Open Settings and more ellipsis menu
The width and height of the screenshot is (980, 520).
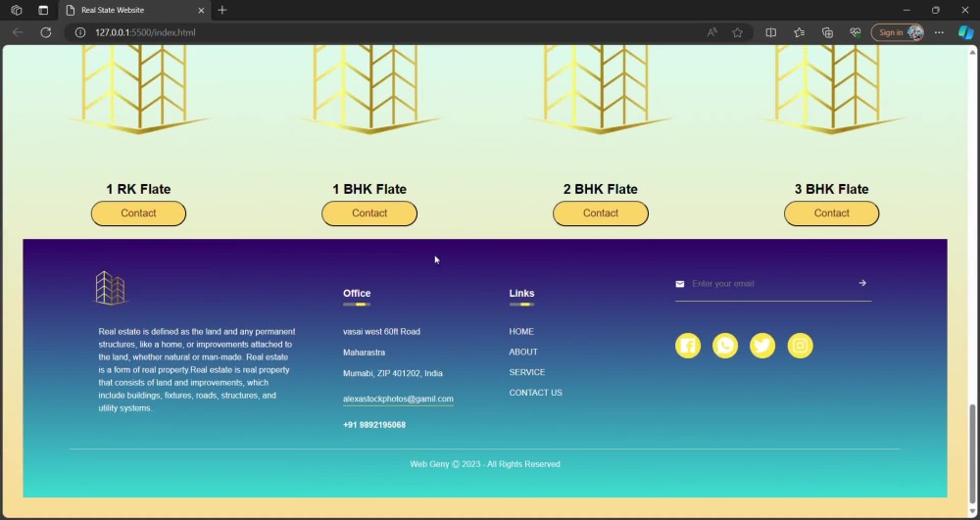[939, 32]
